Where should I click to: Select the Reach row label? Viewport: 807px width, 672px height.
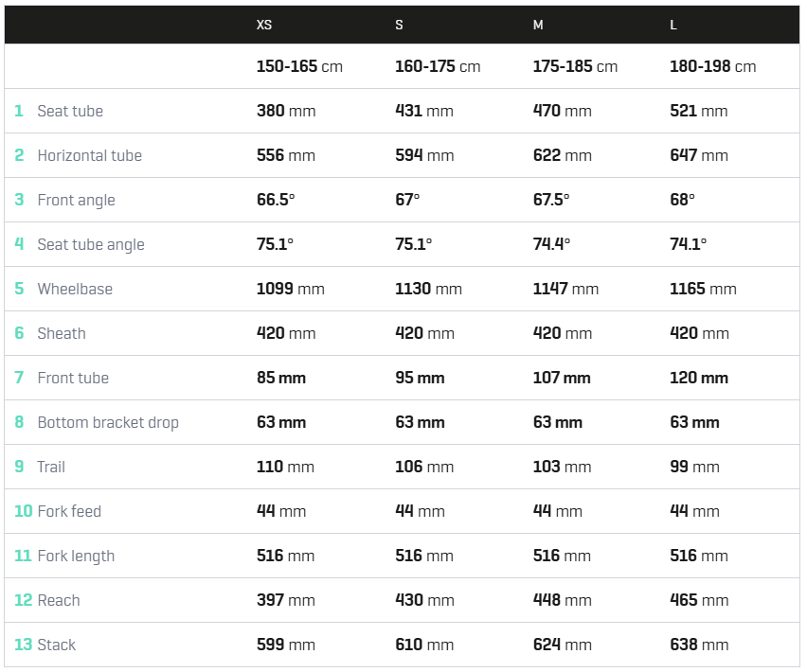coord(59,600)
